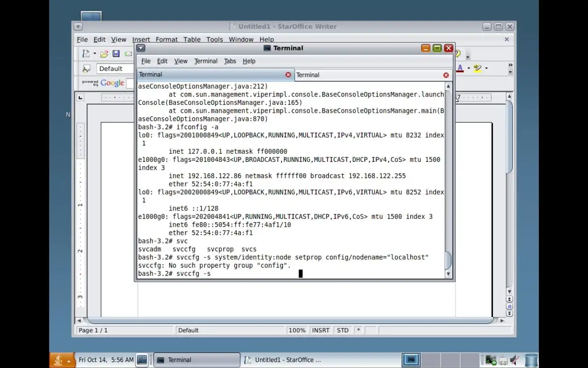
Task: Open the Help menu in Terminal window
Action: click(249, 61)
